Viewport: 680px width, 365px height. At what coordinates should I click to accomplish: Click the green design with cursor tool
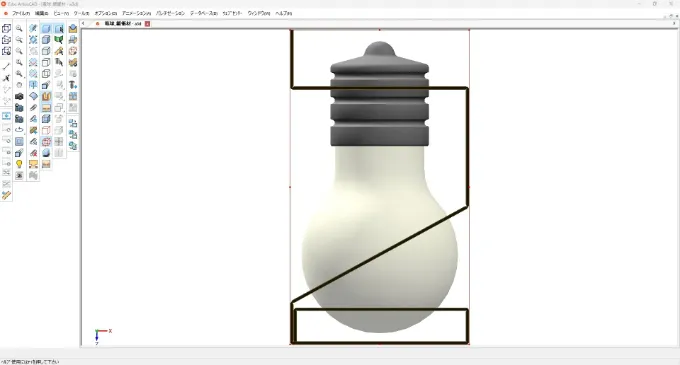click(x=59, y=40)
